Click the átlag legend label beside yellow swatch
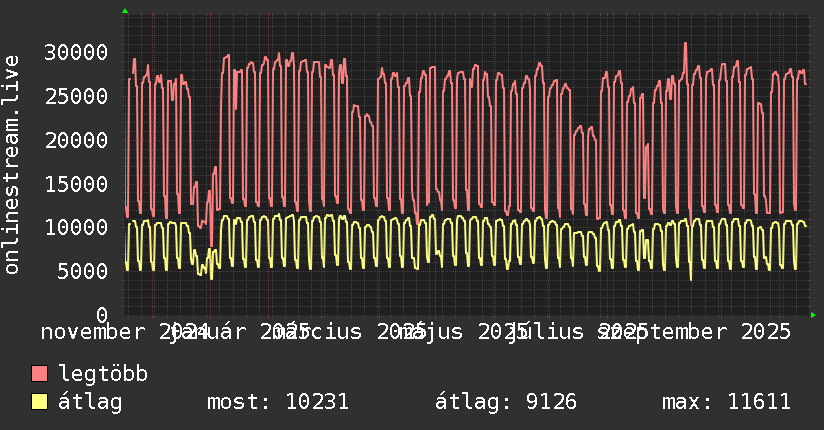The width and height of the screenshot is (824, 430). [90, 402]
